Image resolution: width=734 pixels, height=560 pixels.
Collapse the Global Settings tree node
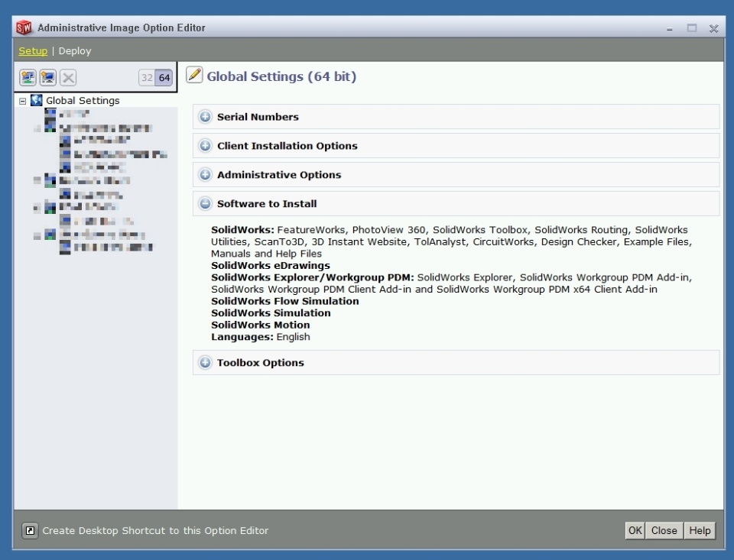22,101
